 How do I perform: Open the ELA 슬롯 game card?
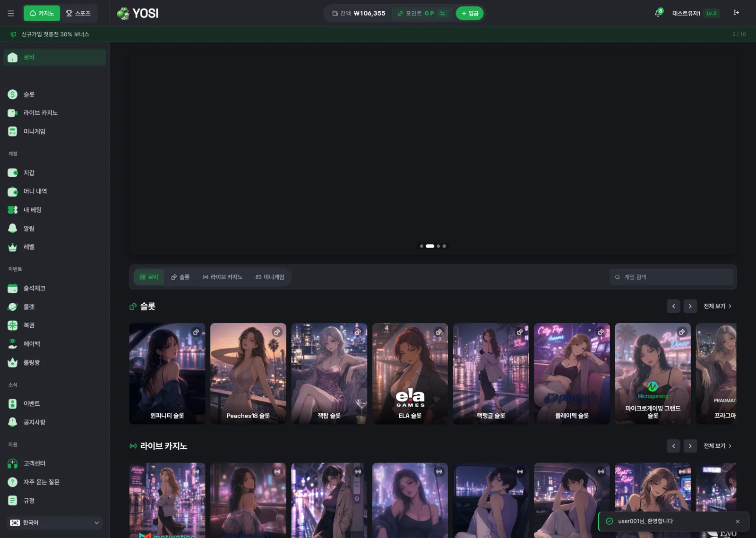pos(410,374)
